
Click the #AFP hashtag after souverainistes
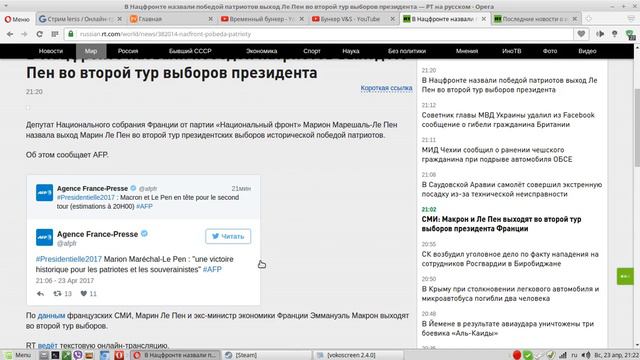click(212, 269)
